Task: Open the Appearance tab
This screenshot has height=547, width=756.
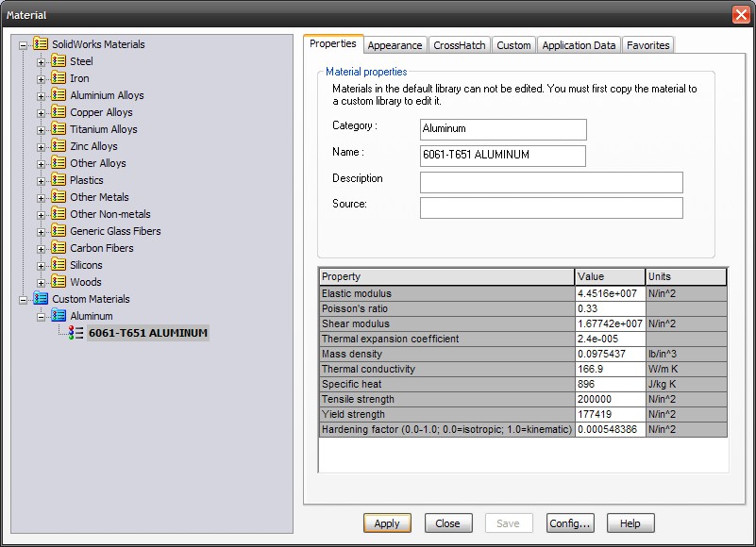Action: tap(395, 45)
